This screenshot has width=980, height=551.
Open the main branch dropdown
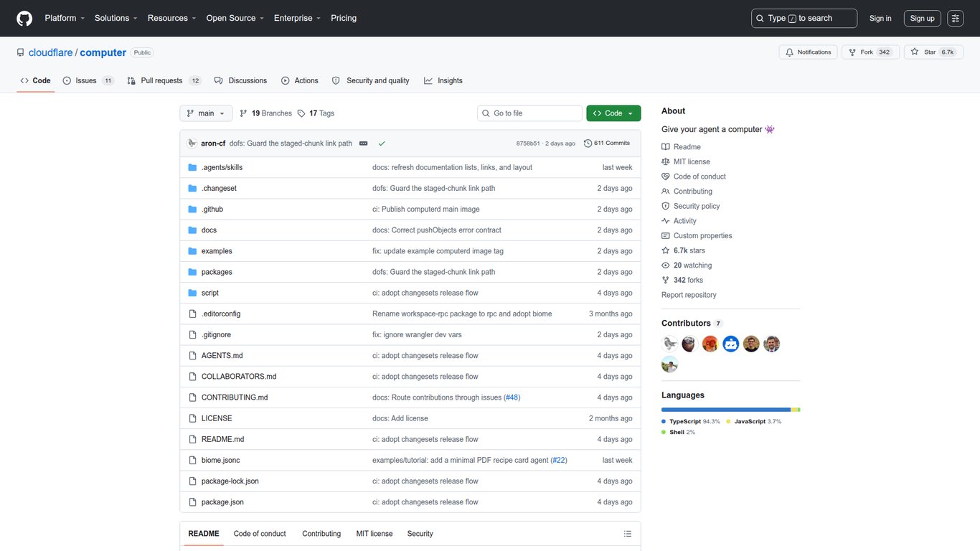(x=206, y=113)
